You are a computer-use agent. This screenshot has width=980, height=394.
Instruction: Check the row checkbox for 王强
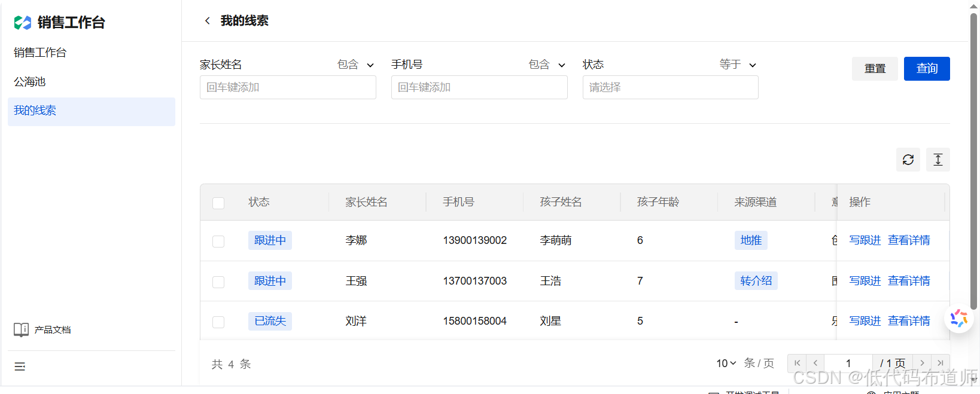click(218, 282)
